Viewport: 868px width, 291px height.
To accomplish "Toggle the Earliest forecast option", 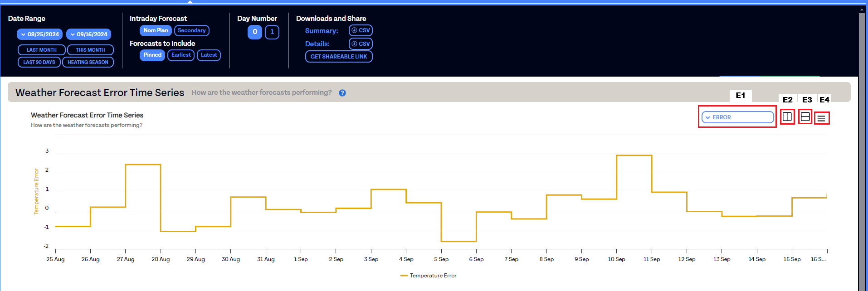I will 181,55.
